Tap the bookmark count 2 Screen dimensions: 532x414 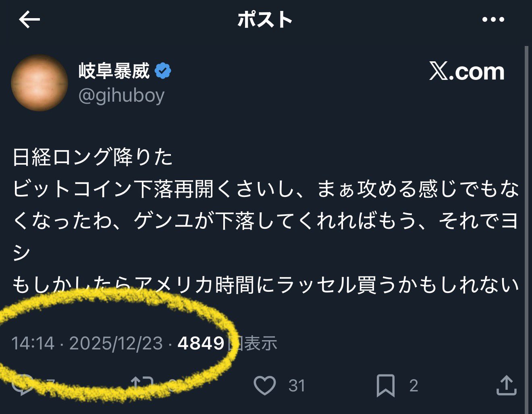click(414, 386)
